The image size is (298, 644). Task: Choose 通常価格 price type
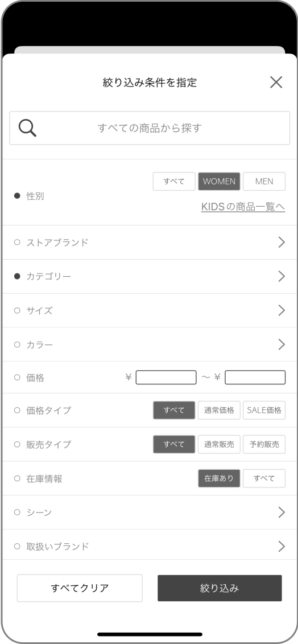(x=219, y=411)
